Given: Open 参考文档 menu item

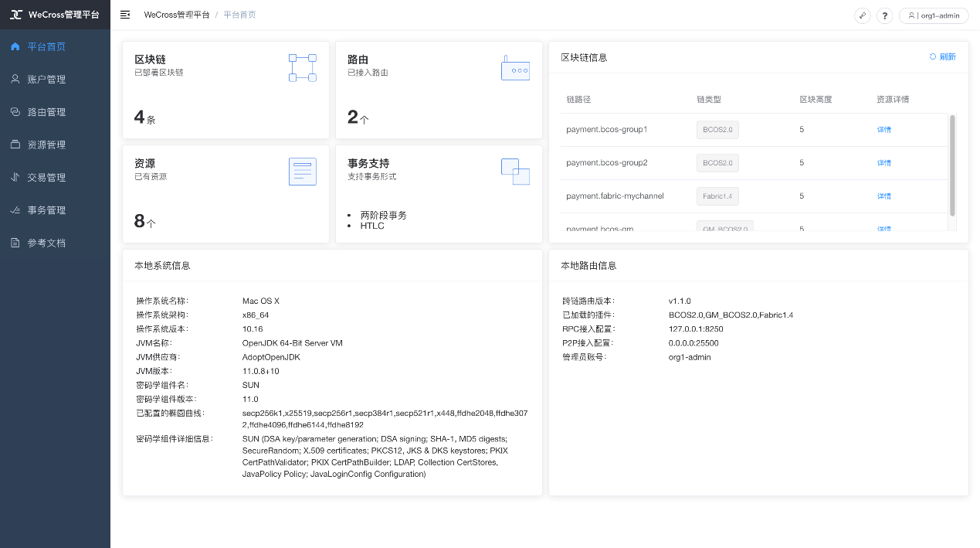Looking at the screenshot, I should 55,243.
